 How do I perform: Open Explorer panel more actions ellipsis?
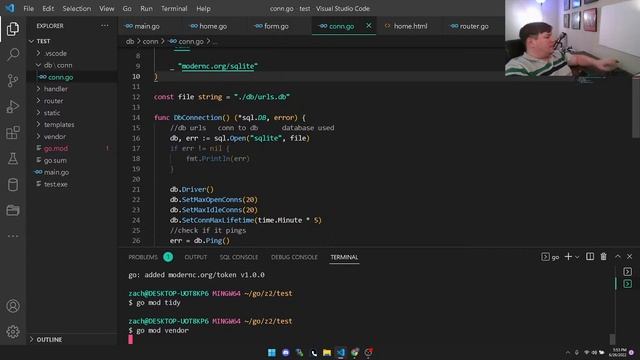[105, 26]
